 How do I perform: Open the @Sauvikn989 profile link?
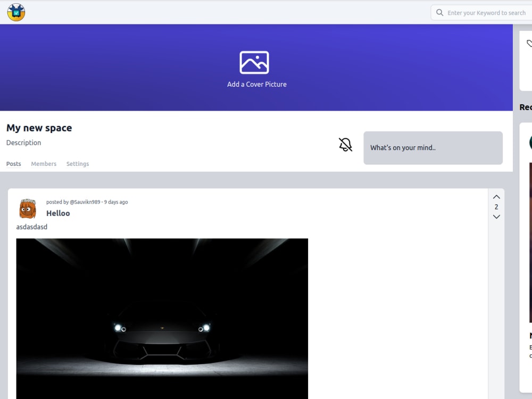85,202
